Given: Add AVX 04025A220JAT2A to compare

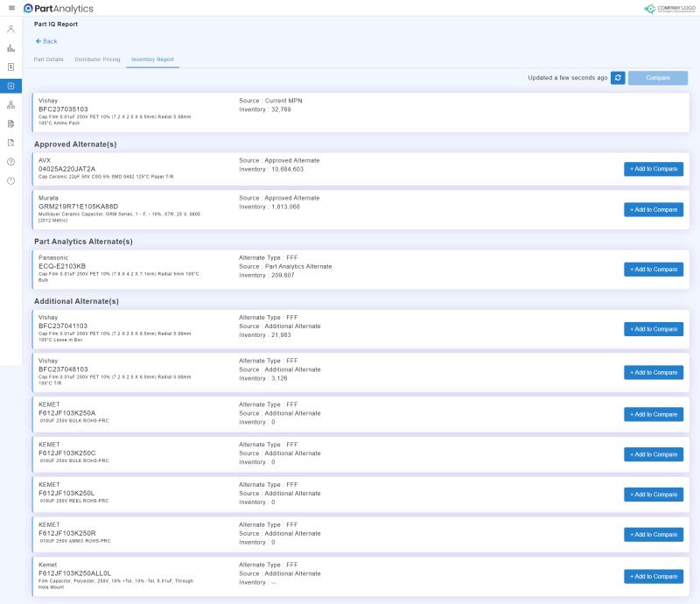Looking at the screenshot, I should [x=652, y=167].
